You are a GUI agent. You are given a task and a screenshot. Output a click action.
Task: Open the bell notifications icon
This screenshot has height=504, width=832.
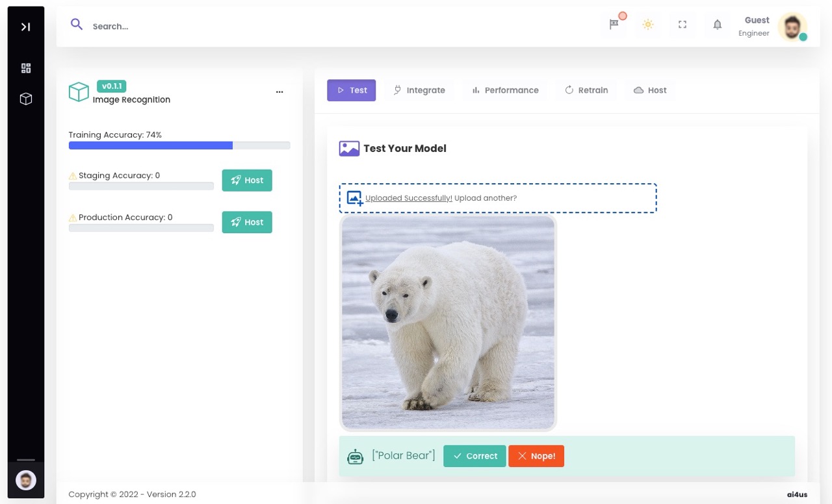pyautogui.click(x=717, y=25)
